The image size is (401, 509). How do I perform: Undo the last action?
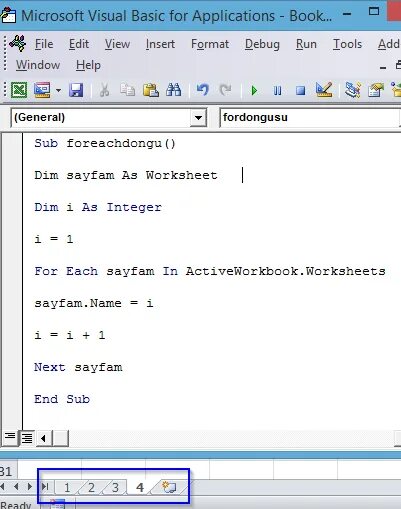point(203,90)
